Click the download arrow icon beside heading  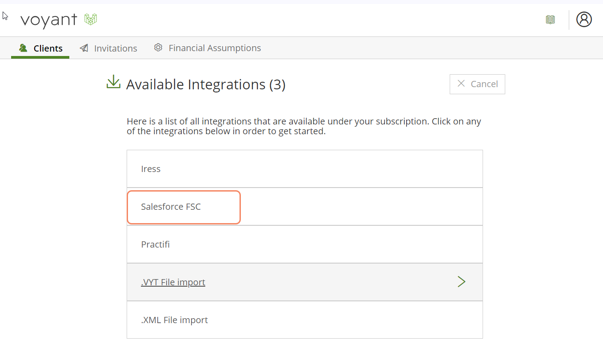114,82
